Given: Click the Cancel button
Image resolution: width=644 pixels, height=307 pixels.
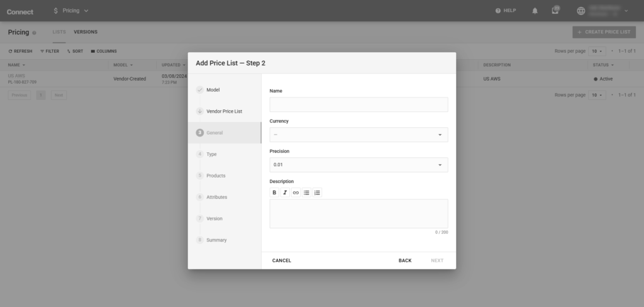Looking at the screenshot, I should coord(282,260).
